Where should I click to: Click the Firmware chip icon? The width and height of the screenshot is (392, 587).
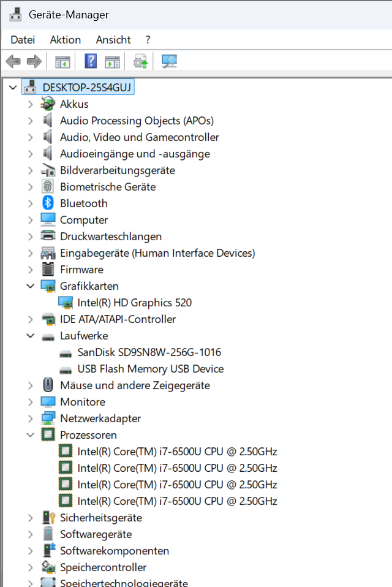coord(48,269)
